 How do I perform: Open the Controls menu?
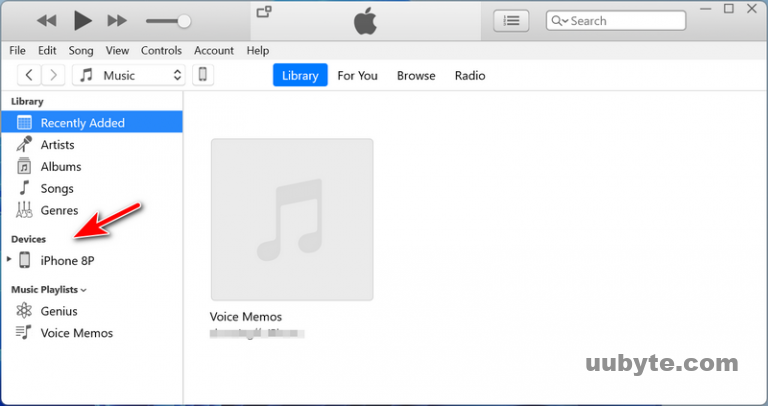pyautogui.click(x=161, y=50)
